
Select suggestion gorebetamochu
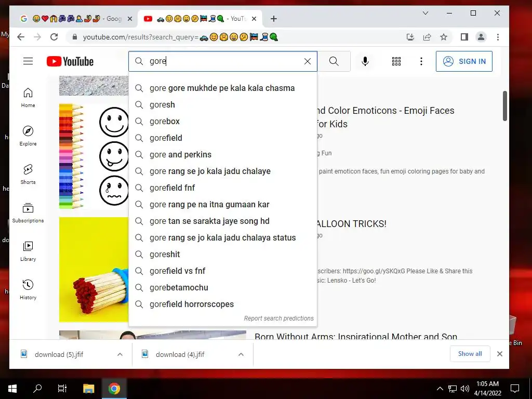pos(222,287)
